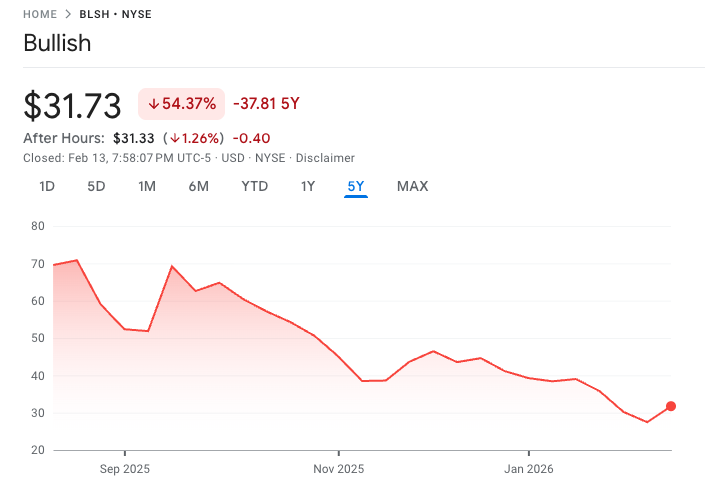Click the red 54.37% change badge
705x490 pixels.
click(181, 104)
